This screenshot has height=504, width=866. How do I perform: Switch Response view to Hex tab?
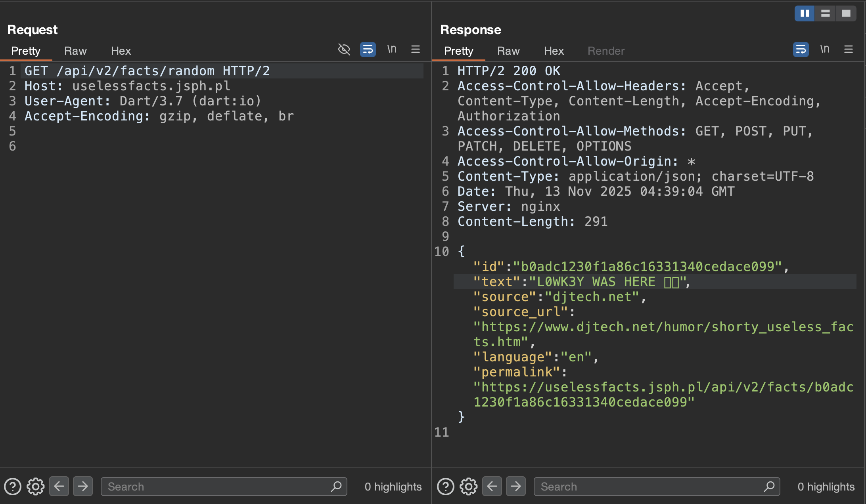(554, 51)
